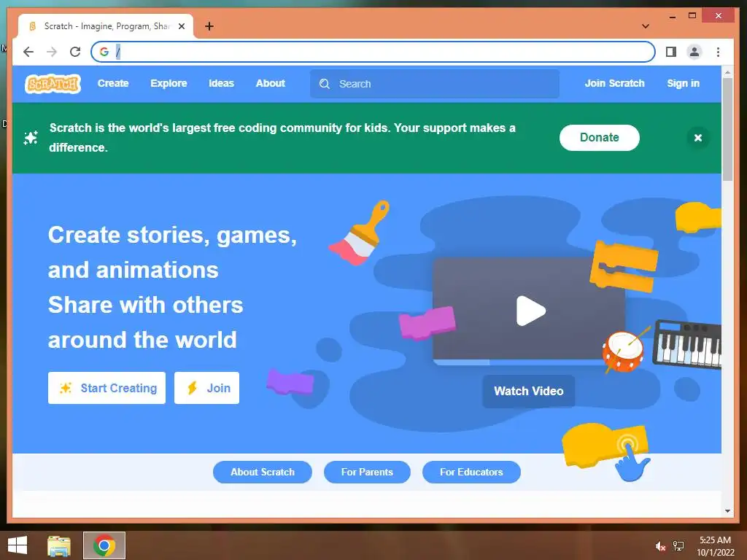The width and height of the screenshot is (747, 560).
Task: Open the taskbar clock showing 5:25 AM
Action: pyautogui.click(x=716, y=546)
